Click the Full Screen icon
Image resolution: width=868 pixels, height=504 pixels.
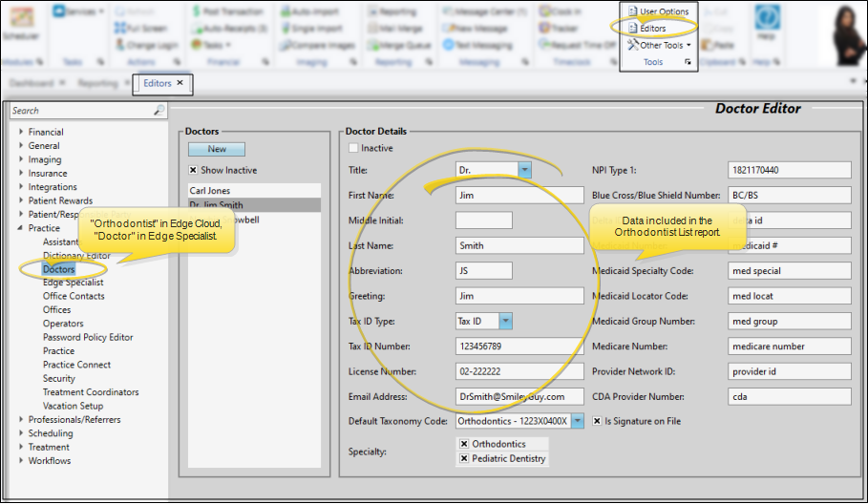point(118,29)
